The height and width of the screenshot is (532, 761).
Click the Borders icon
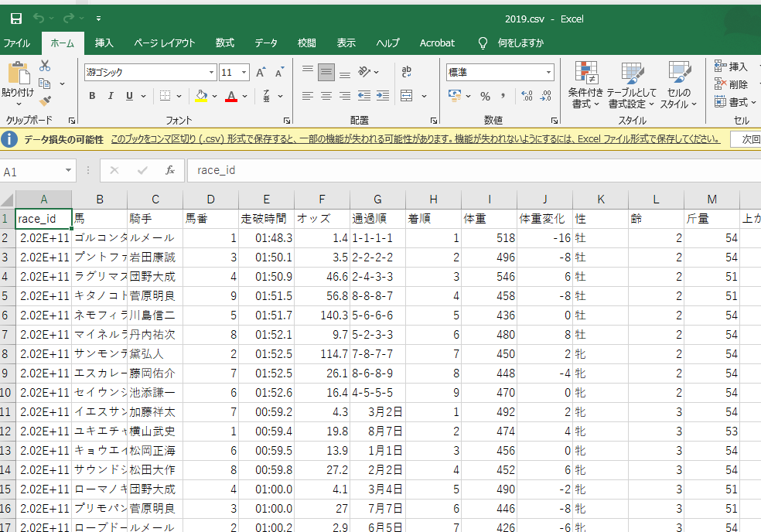(x=165, y=96)
